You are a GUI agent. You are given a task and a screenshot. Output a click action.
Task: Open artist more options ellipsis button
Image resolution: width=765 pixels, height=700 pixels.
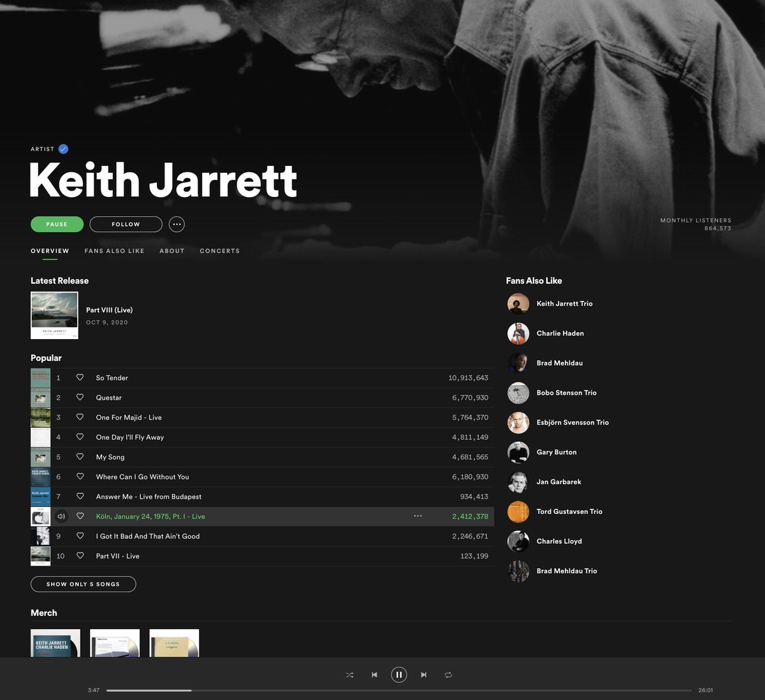177,224
